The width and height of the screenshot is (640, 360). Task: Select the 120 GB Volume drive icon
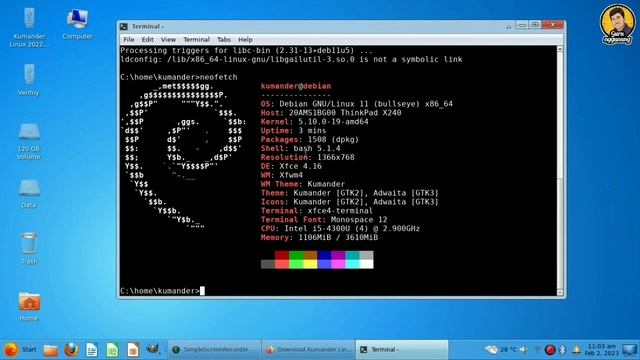click(x=29, y=141)
